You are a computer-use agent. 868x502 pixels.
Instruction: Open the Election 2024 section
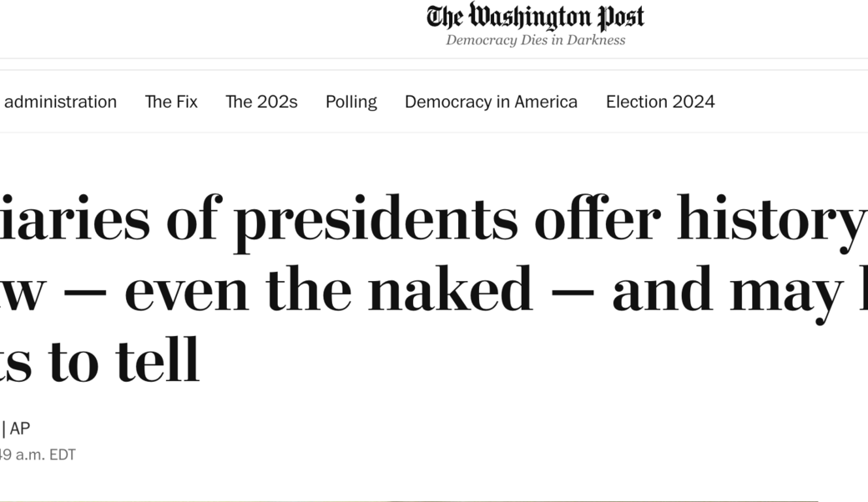tap(660, 102)
